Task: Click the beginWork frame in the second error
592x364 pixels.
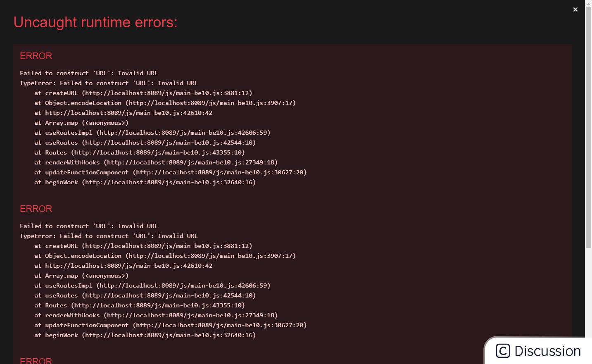Action: tap(145, 335)
